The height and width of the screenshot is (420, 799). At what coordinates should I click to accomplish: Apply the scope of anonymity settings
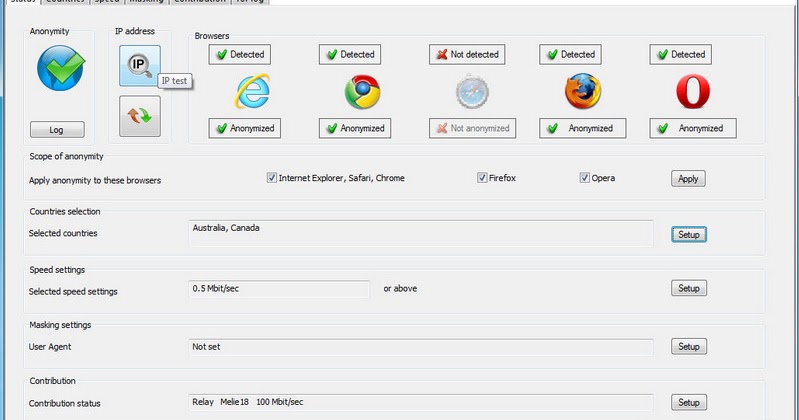pos(688,179)
